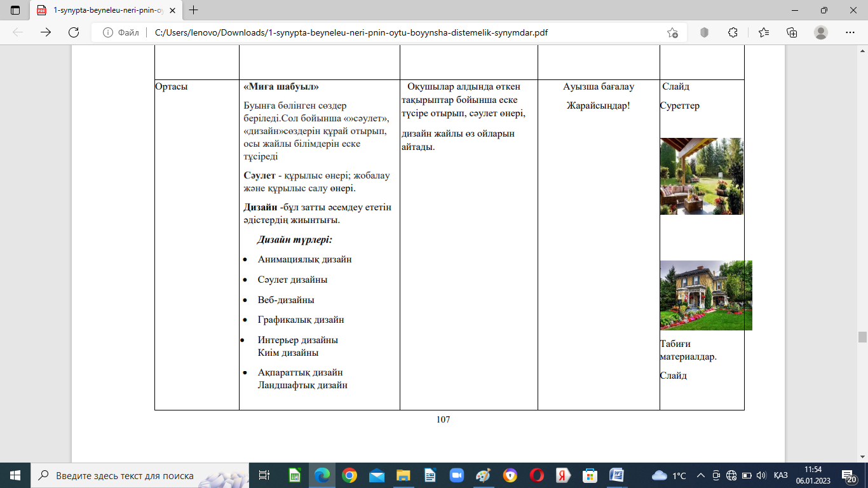Open a new browser tab

[x=194, y=10]
